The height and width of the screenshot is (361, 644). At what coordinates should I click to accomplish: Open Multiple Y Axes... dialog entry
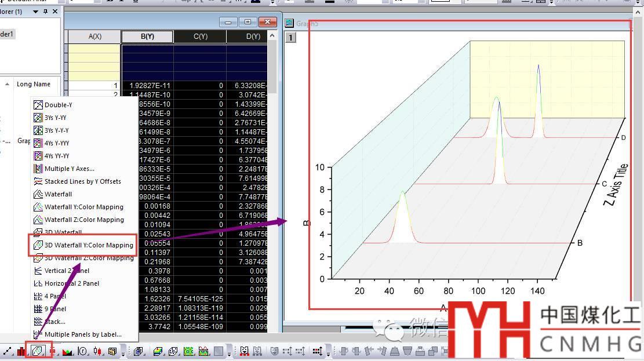coord(69,169)
